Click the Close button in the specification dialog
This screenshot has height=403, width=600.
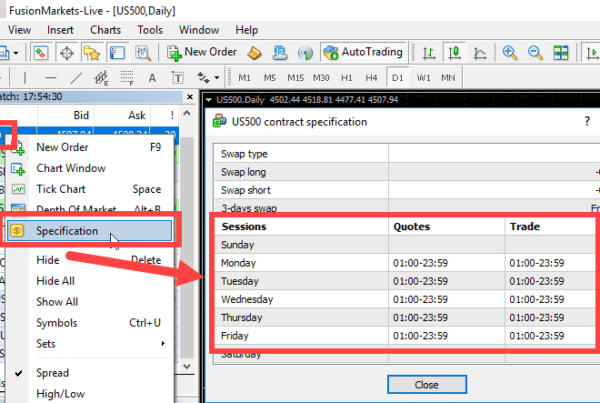[427, 384]
